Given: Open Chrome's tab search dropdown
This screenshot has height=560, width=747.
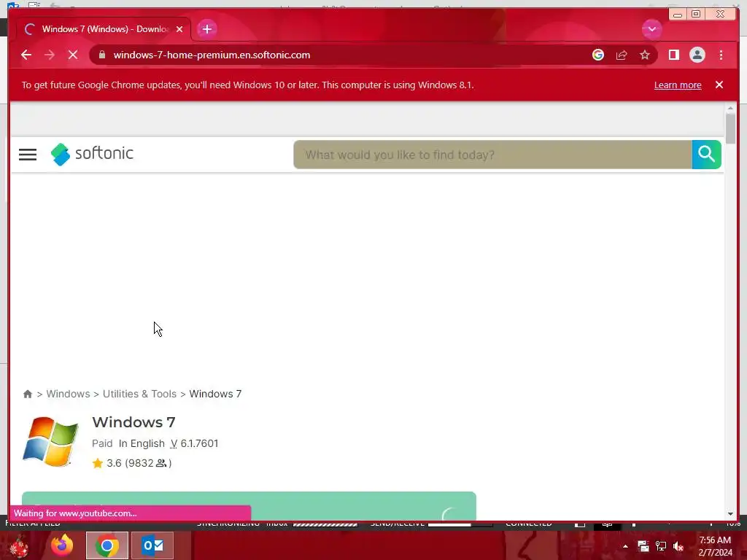Looking at the screenshot, I should [x=651, y=29].
